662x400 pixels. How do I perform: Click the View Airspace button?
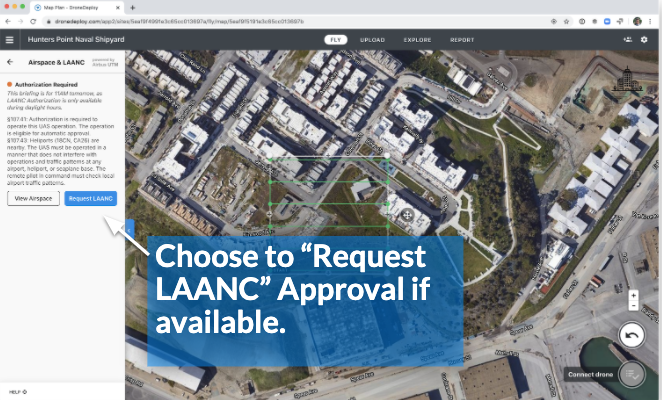pyautogui.click(x=33, y=199)
